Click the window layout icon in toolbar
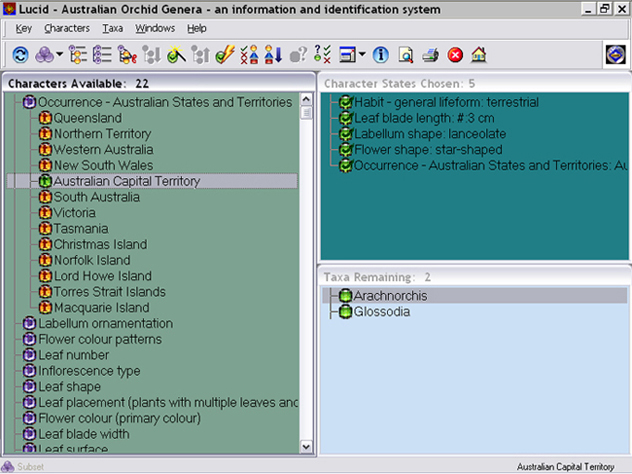This screenshot has height=474, width=632. (x=347, y=55)
